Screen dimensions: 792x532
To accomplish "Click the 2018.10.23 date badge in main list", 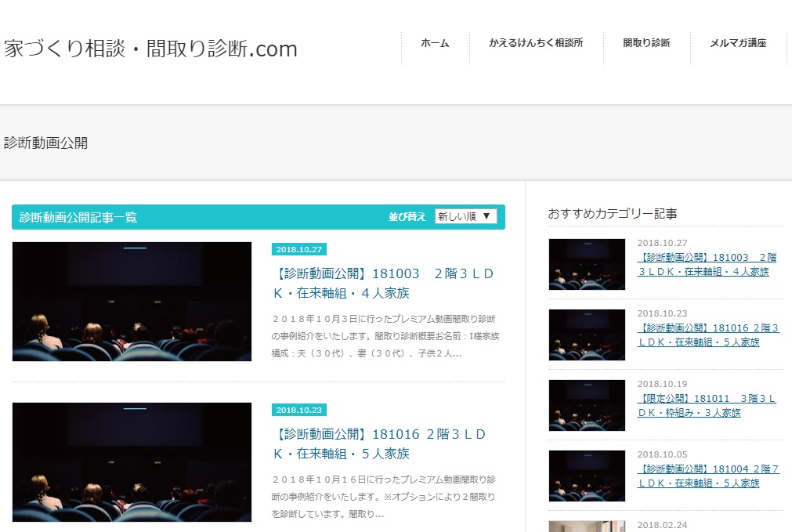I will click(299, 410).
